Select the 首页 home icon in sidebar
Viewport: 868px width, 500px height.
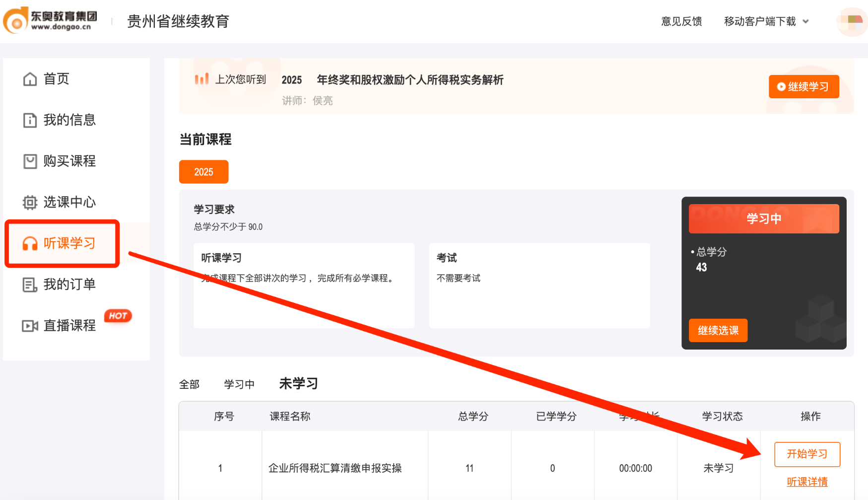coord(30,78)
